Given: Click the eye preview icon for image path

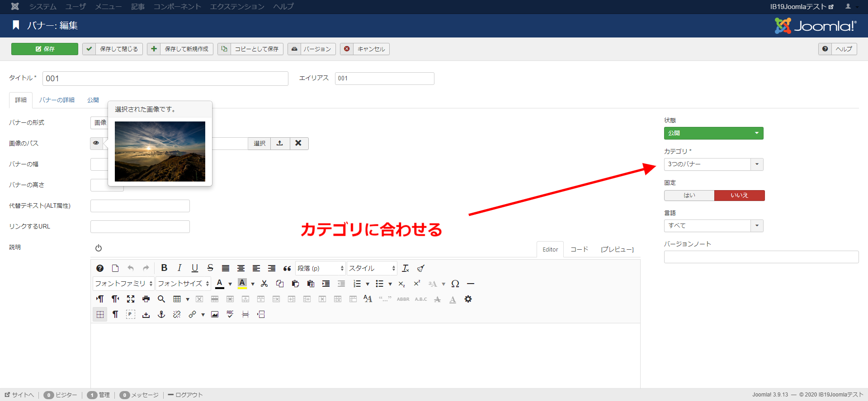Looking at the screenshot, I should point(96,143).
